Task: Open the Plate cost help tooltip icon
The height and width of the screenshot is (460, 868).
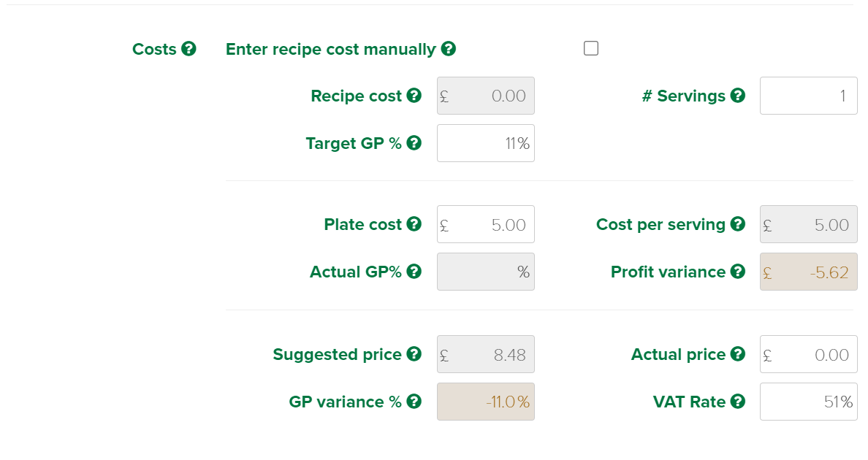Action: (414, 224)
